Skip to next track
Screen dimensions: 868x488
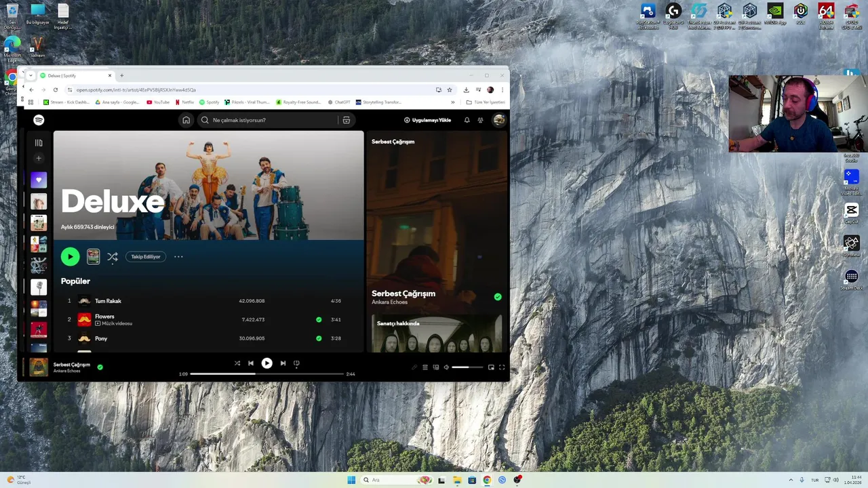point(283,363)
